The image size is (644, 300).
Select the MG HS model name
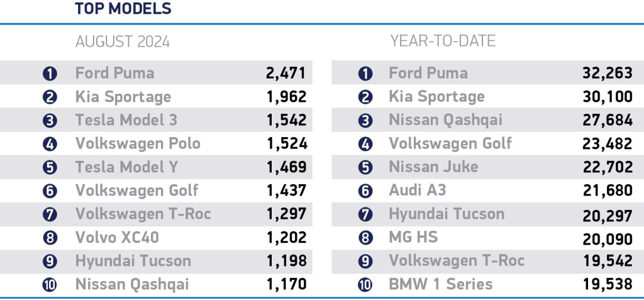(413, 238)
